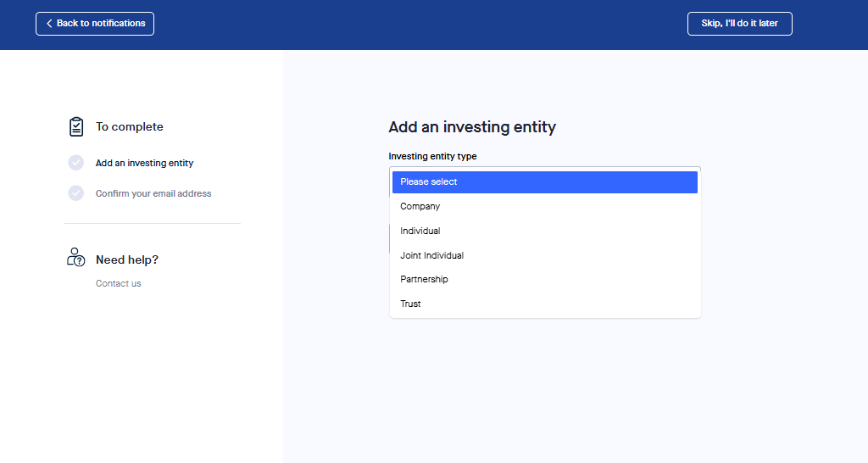Image resolution: width=868 pixels, height=463 pixels.
Task: Click the clipboard checklist icon beside To complete
Action: [76, 126]
